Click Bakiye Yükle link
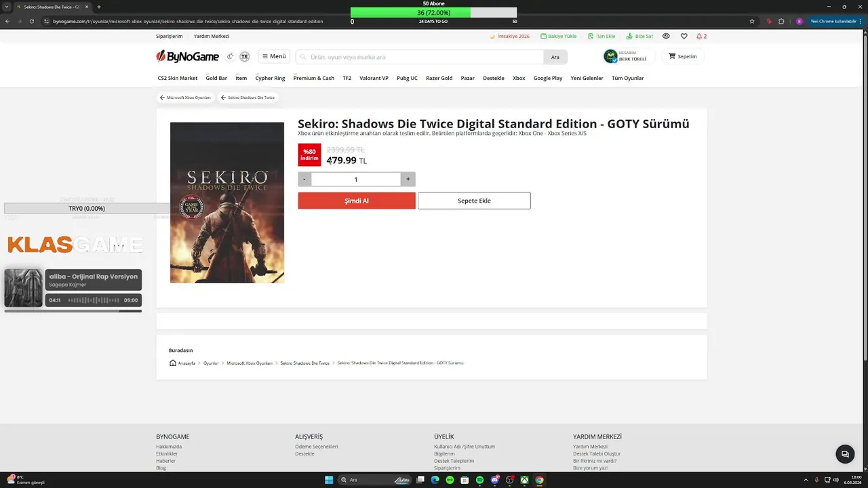 (558, 36)
